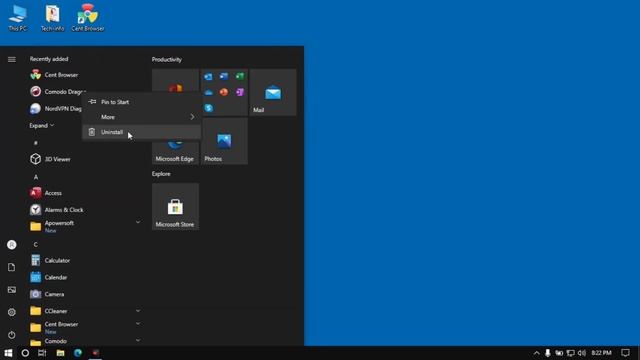Select Tech-info desktop icon

53,18
